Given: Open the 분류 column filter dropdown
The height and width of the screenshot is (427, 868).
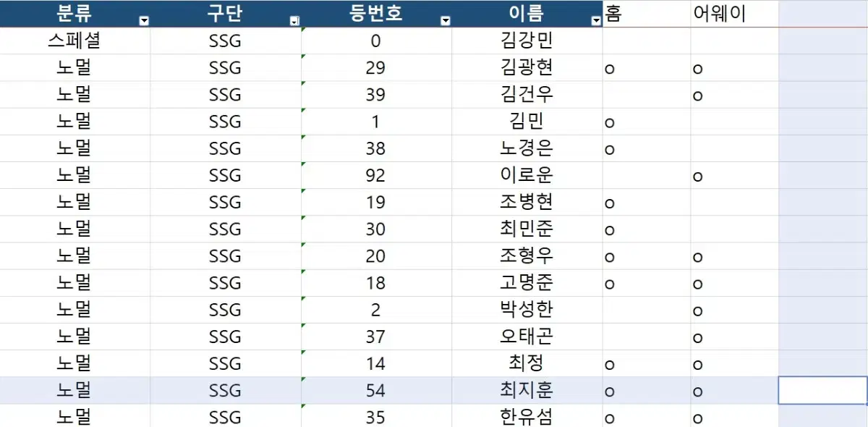Looking at the screenshot, I should coord(144,21).
